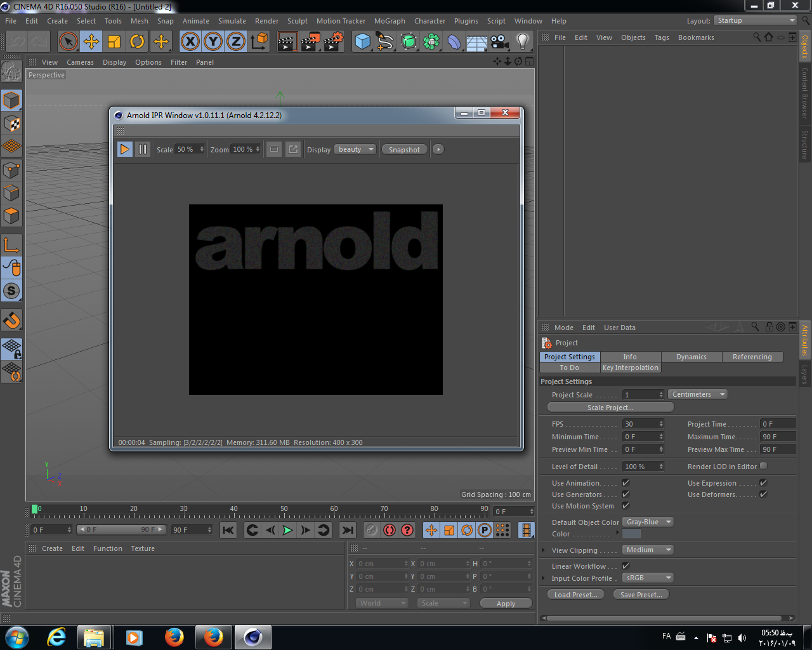
Task: Click the array modeling object icon
Action: (x=431, y=42)
